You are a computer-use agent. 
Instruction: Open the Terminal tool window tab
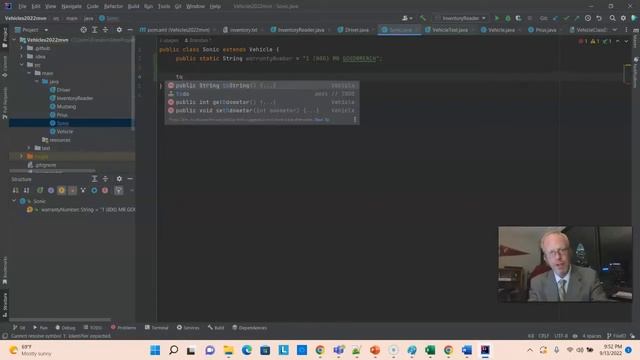pos(157,328)
